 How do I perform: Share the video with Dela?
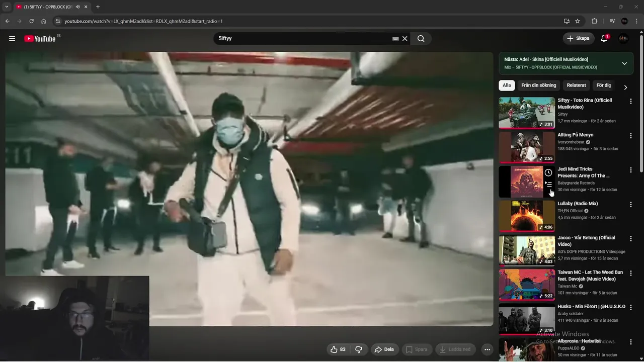click(385, 349)
